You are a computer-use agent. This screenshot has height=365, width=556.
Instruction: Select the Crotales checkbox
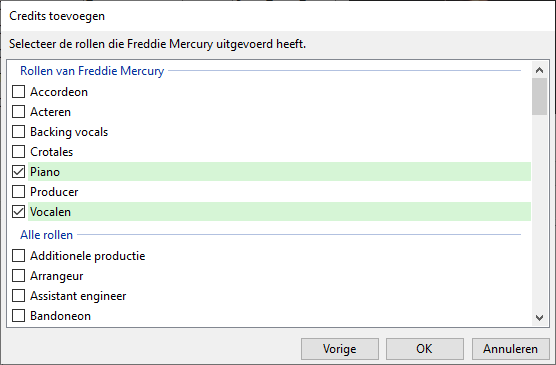tap(18, 152)
